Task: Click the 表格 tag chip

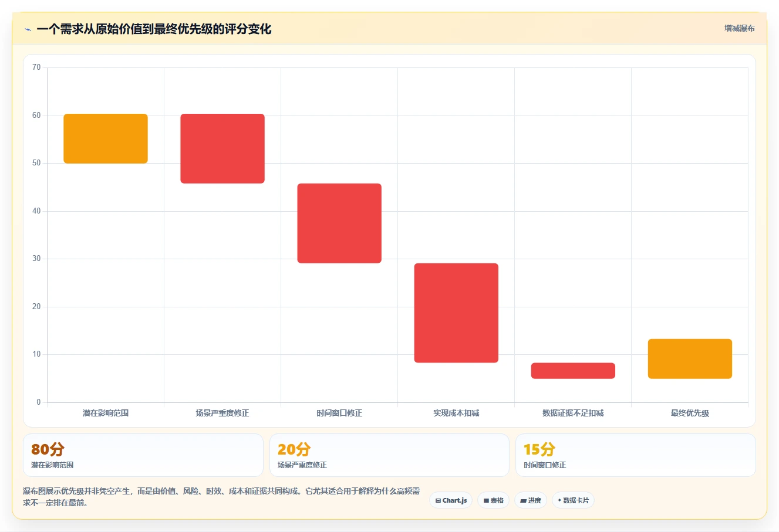Action: (x=494, y=500)
